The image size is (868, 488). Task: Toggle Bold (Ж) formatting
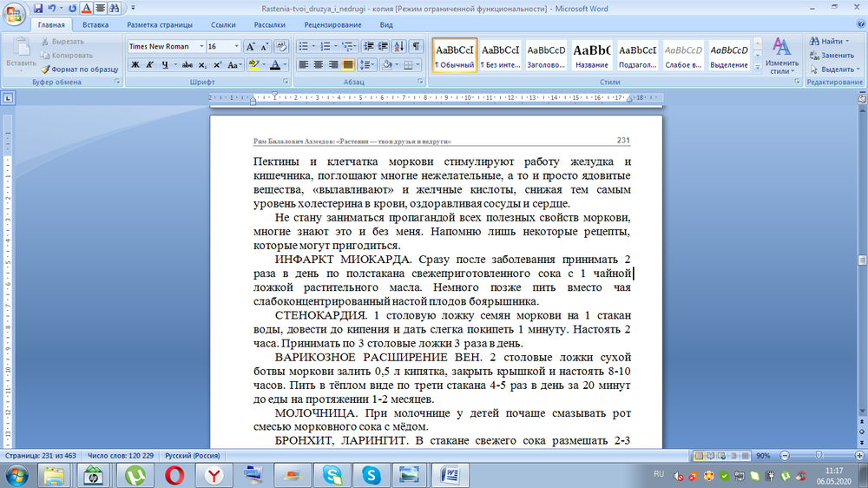click(135, 65)
